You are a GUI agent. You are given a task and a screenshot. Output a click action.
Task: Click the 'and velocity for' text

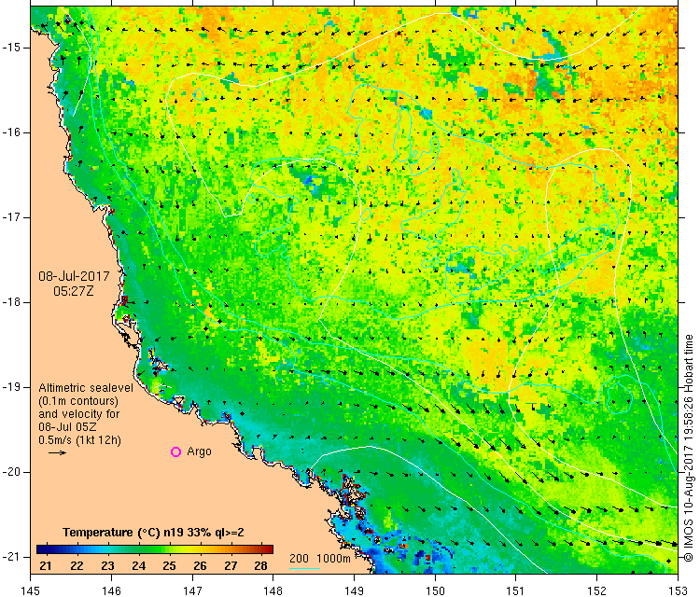(x=79, y=414)
